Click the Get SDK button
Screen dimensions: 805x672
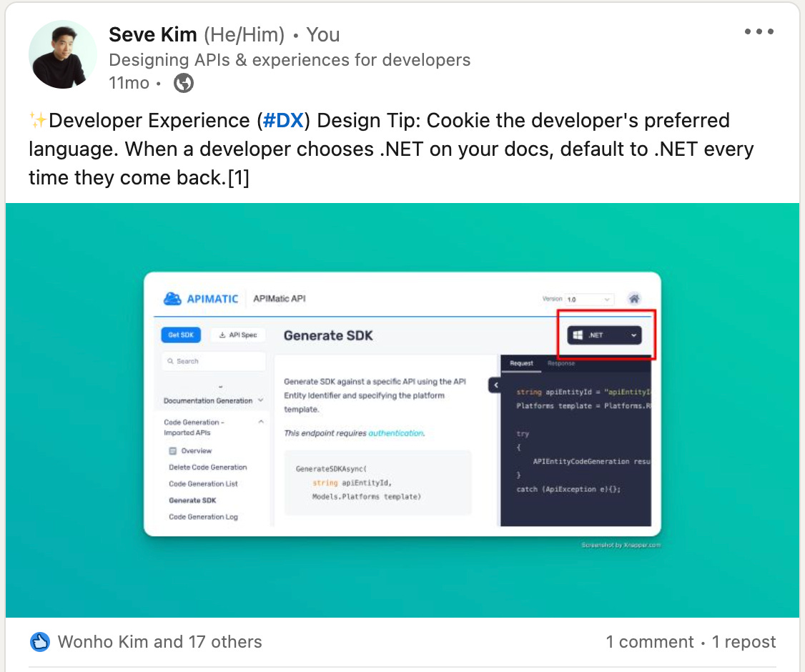pyautogui.click(x=181, y=335)
